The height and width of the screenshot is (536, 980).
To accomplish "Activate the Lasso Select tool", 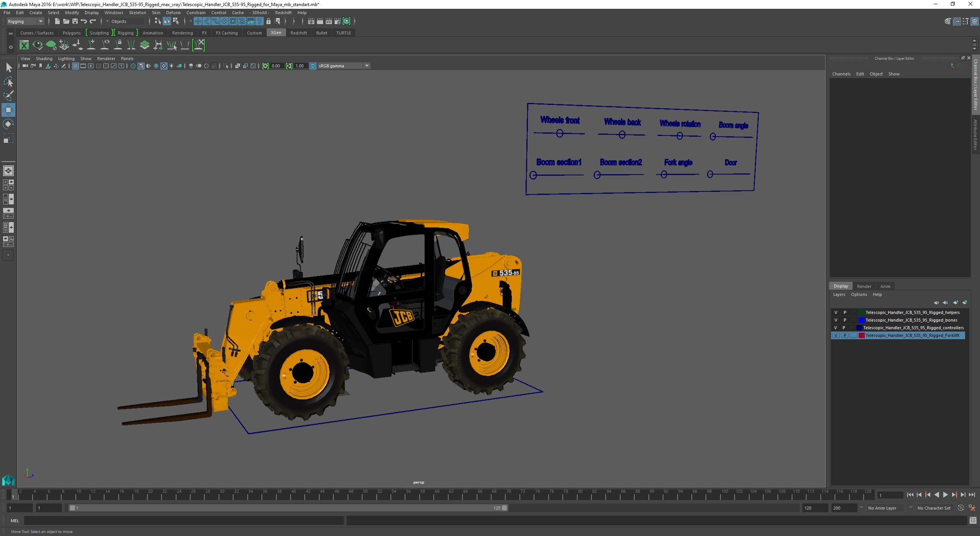I will (x=8, y=82).
